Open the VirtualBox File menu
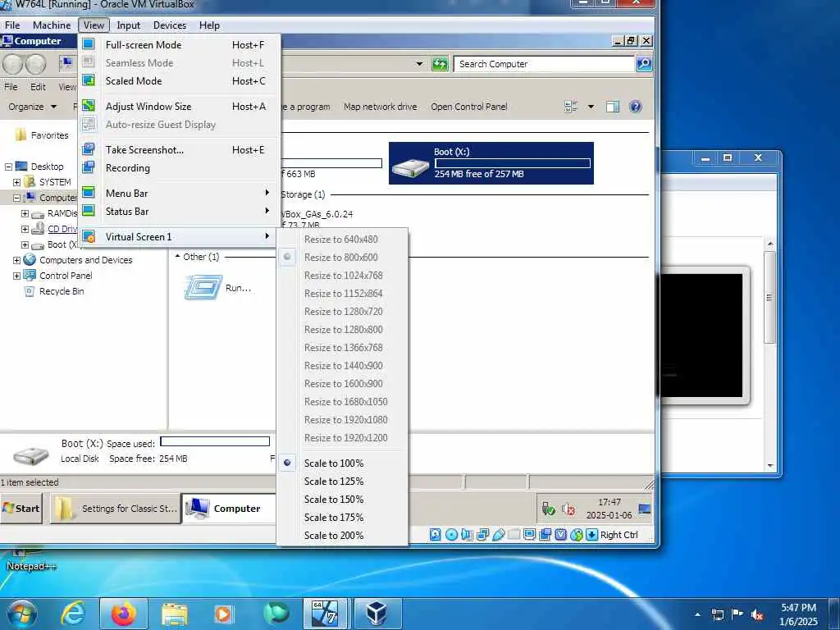This screenshot has width=840, height=630. 11,25
